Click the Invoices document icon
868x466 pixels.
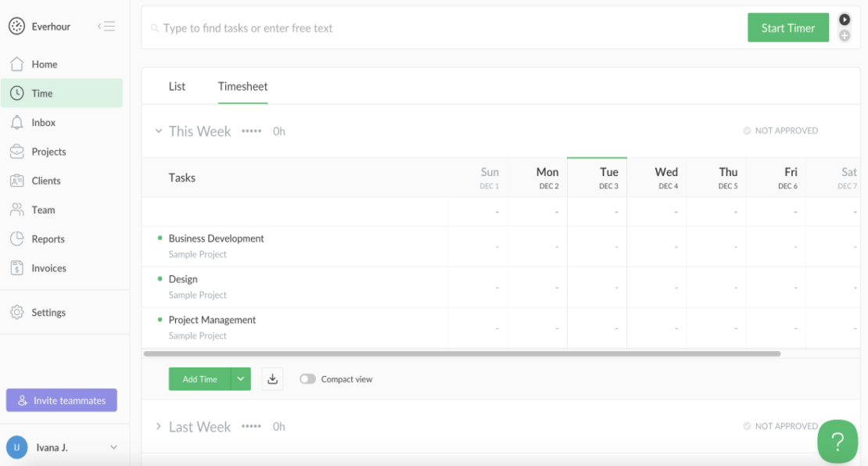click(x=16, y=268)
